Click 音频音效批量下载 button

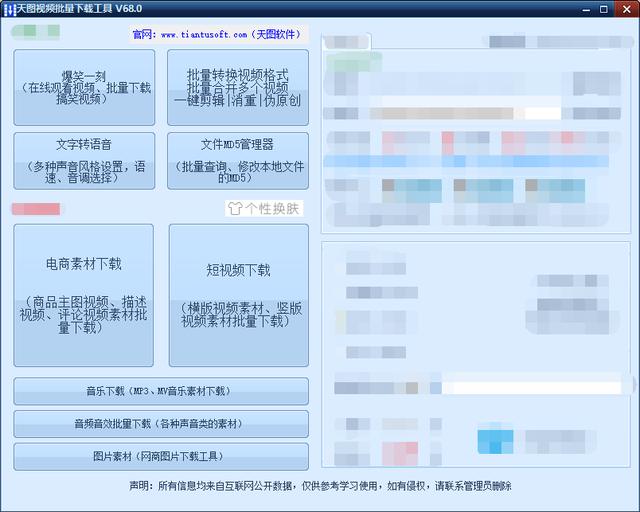pos(161,424)
